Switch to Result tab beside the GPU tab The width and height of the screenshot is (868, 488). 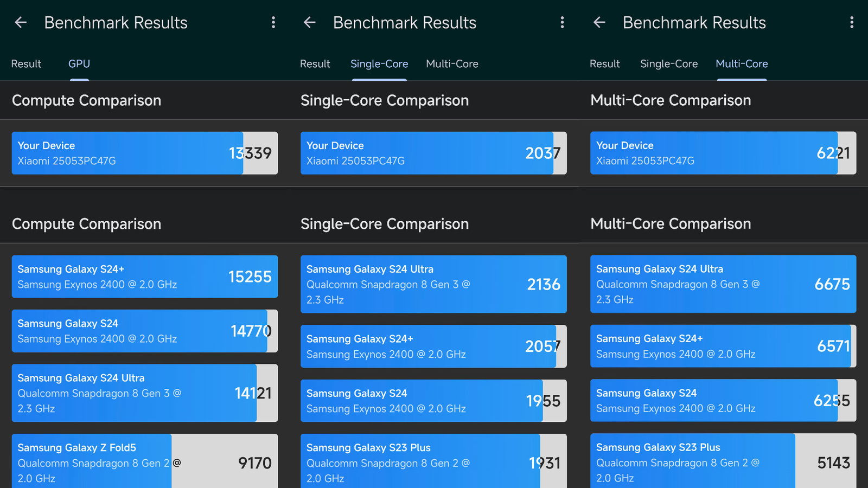pos(26,64)
